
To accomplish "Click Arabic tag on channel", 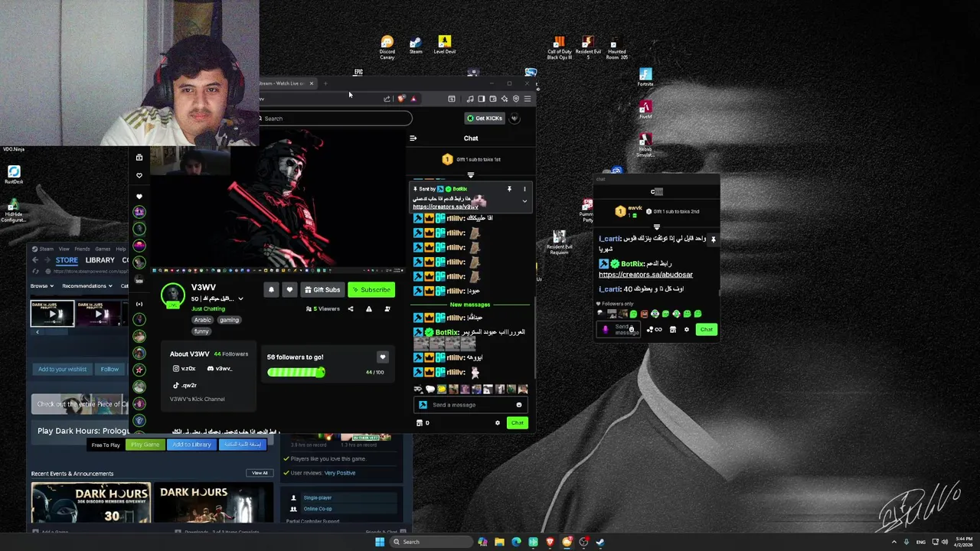I will pos(202,320).
